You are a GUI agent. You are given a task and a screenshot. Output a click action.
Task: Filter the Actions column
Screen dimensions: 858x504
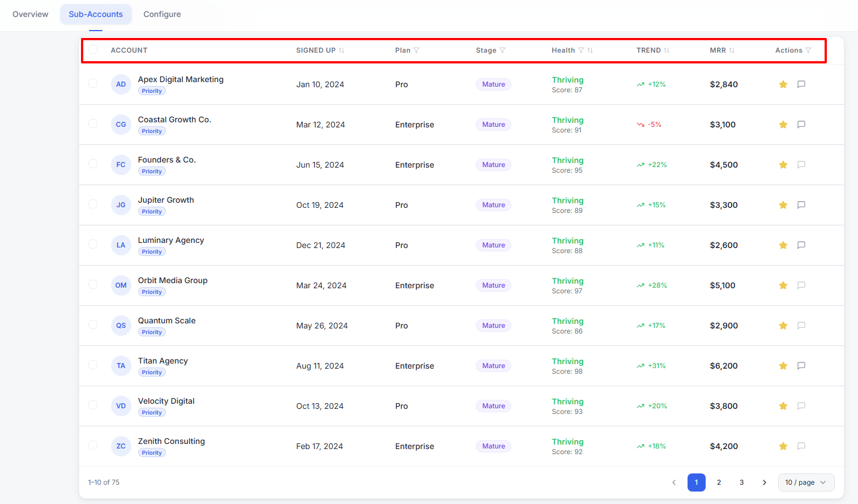click(808, 50)
